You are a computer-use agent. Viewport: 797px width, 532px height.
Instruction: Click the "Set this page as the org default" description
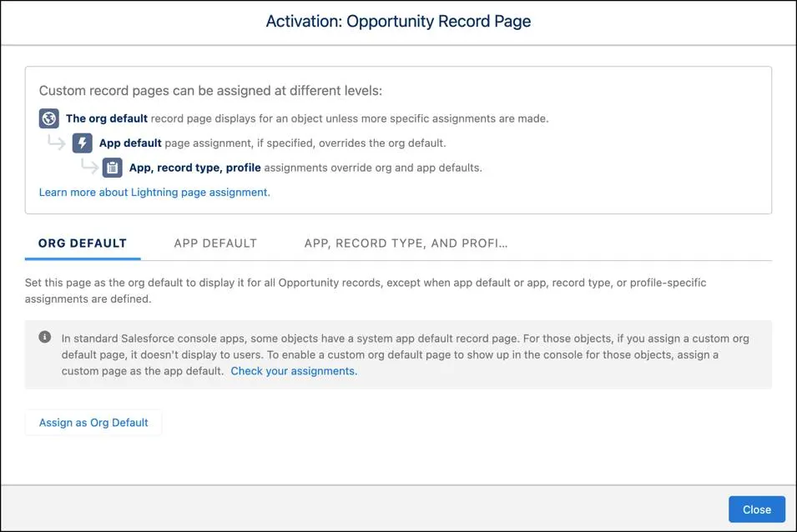tap(366, 290)
